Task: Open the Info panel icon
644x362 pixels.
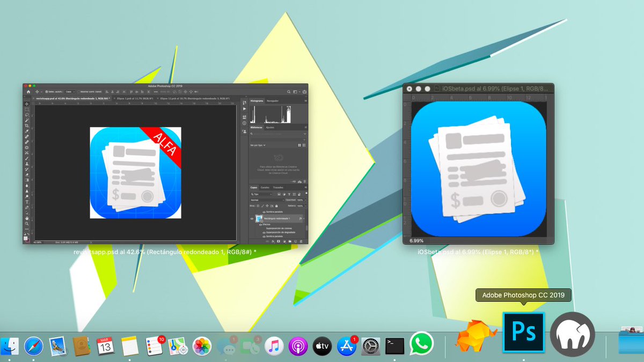Action: click(x=244, y=123)
